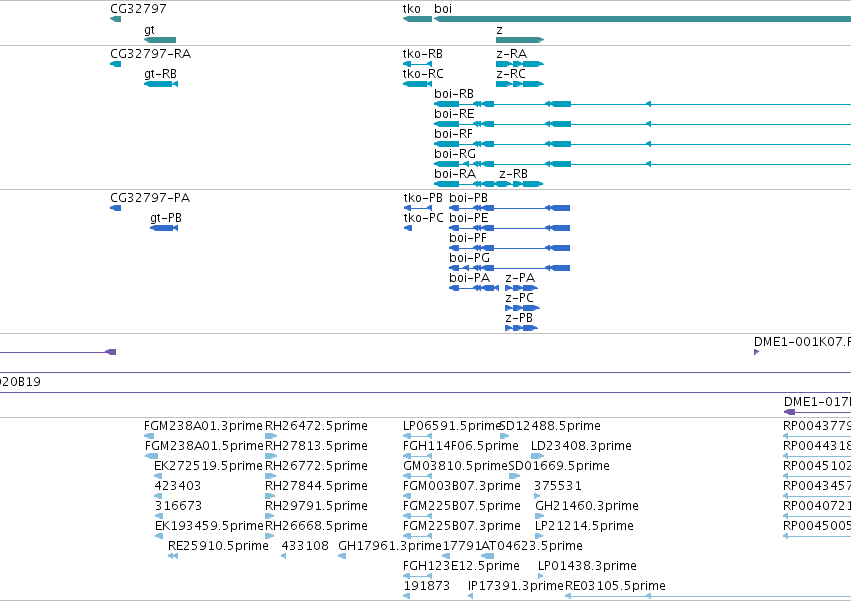Select the tko-PB protein label
Screen dimensions: 851x601
423,198
